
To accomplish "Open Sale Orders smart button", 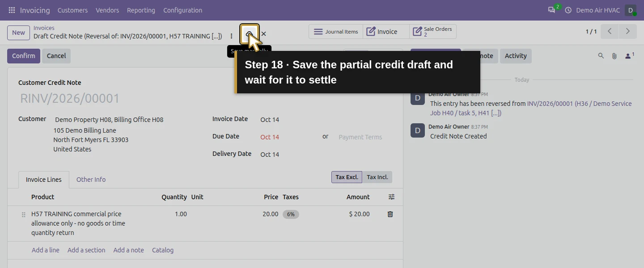I will point(433,32).
